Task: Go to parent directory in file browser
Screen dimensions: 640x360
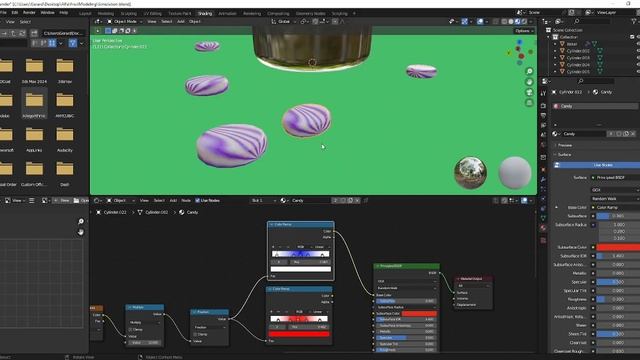Action: [x=14, y=33]
